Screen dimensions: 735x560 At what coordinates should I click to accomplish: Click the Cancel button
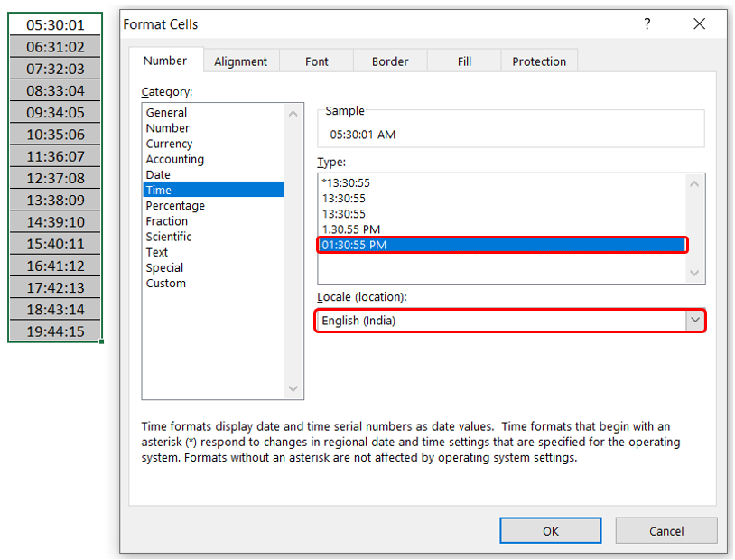pos(666,530)
